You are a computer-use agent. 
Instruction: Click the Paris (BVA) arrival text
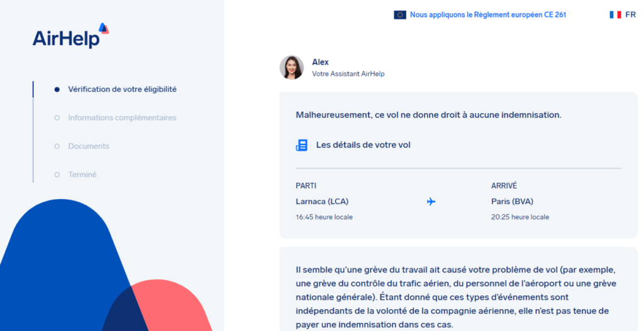click(x=512, y=202)
